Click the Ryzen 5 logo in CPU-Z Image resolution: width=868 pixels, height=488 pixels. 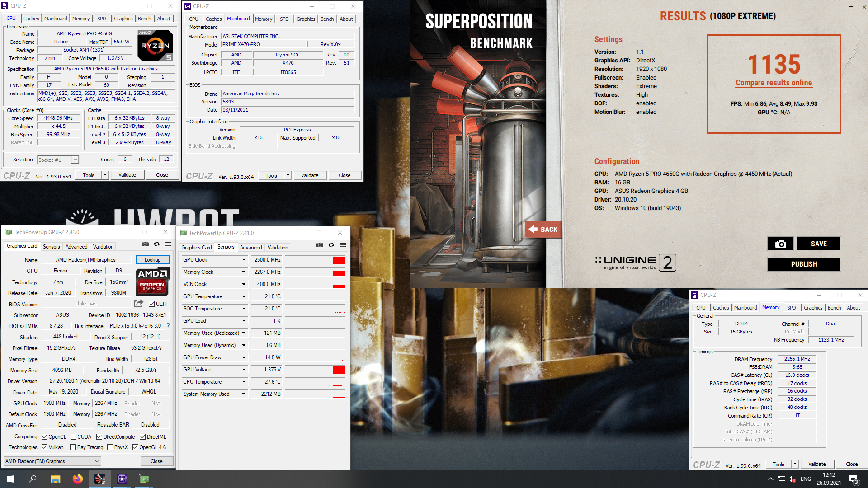pos(155,46)
